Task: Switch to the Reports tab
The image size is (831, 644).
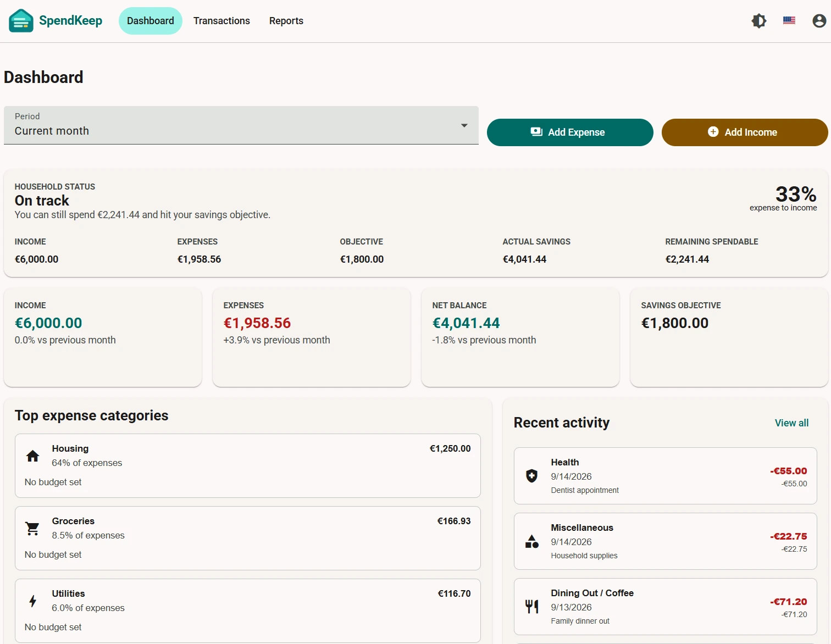Action: 286,21
